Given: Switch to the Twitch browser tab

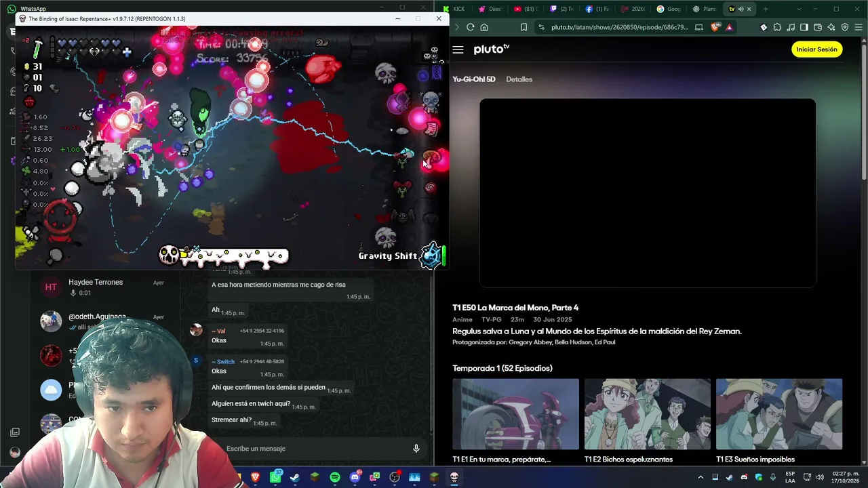Looking at the screenshot, I should pyautogui.click(x=561, y=9).
